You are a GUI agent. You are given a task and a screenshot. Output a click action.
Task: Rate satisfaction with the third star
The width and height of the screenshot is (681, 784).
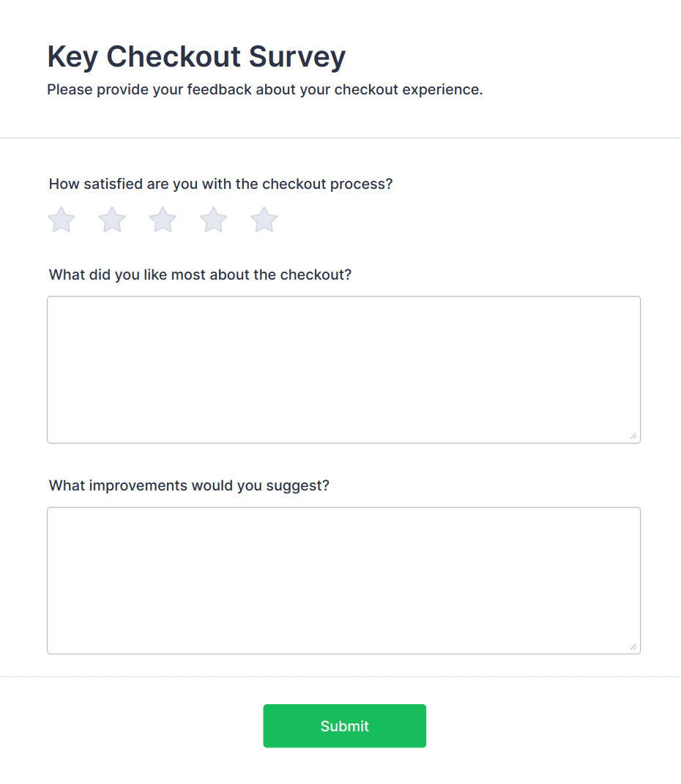pyautogui.click(x=163, y=220)
